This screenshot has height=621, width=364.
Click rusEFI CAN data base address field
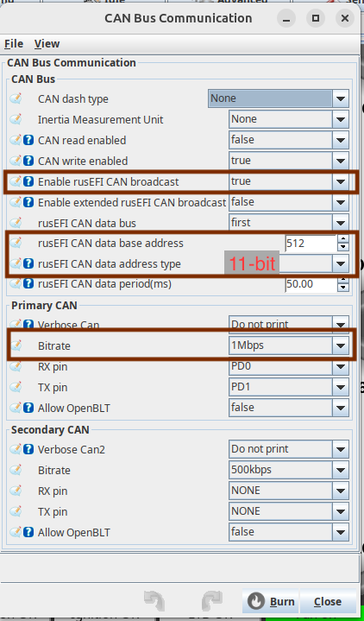click(x=311, y=244)
